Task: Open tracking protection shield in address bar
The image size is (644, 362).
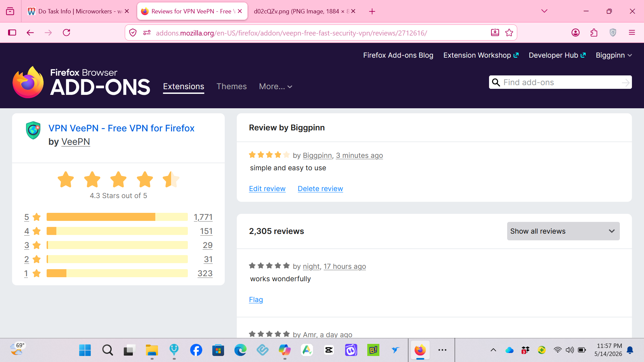Action: click(x=133, y=33)
